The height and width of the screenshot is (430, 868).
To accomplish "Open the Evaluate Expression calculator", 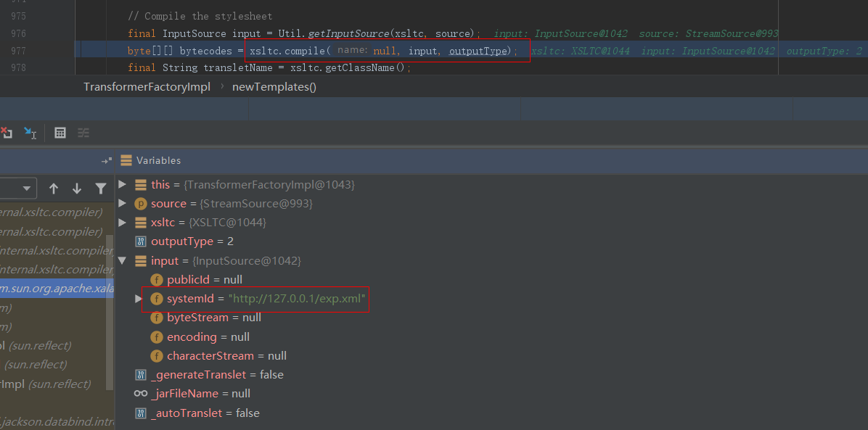I will click(60, 133).
